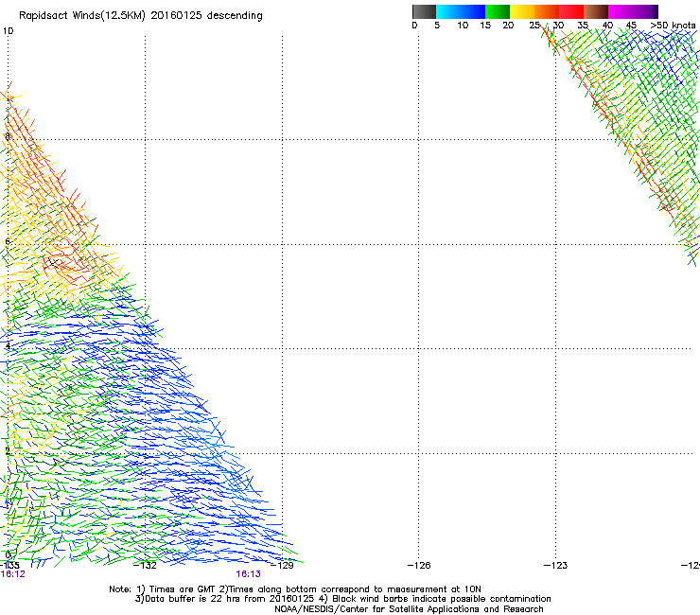The image size is (700, 615).
Task: Click the cyan-blue 5-15 knots color band
Action: point(461,11)
